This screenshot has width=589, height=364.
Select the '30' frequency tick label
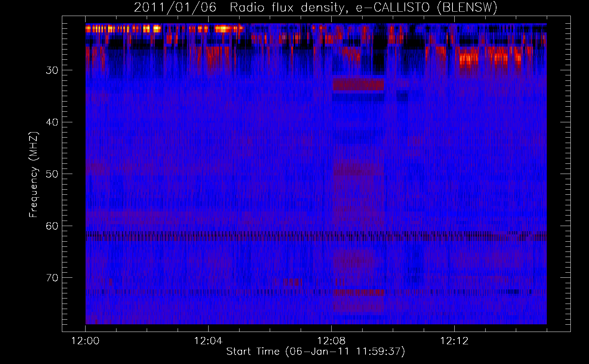coord(52,70)
